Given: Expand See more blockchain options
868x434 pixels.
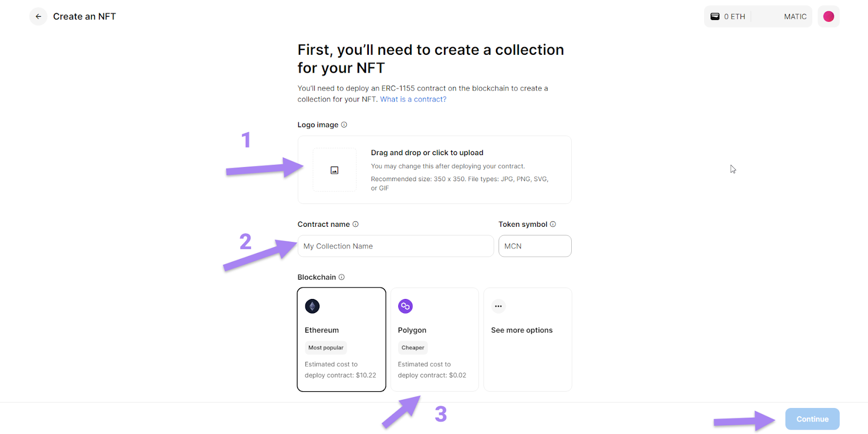Looking at the screenshot, I should click(527, 339).
